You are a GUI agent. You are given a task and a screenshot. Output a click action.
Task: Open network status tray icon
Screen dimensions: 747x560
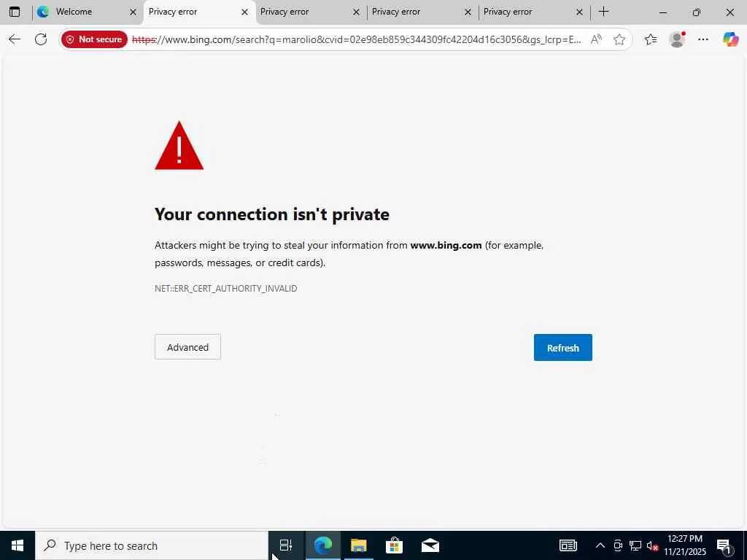tap(635, 545)
